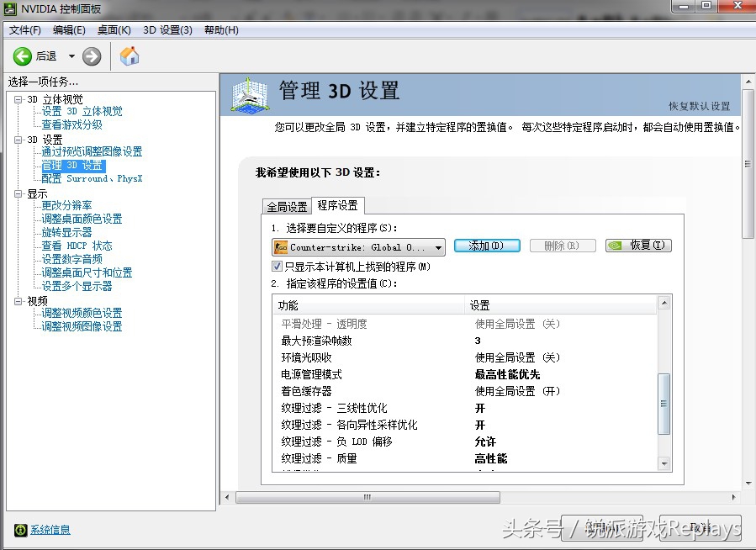Open the dropdown arrow beside the 后退 button

[x=72, y=56]
